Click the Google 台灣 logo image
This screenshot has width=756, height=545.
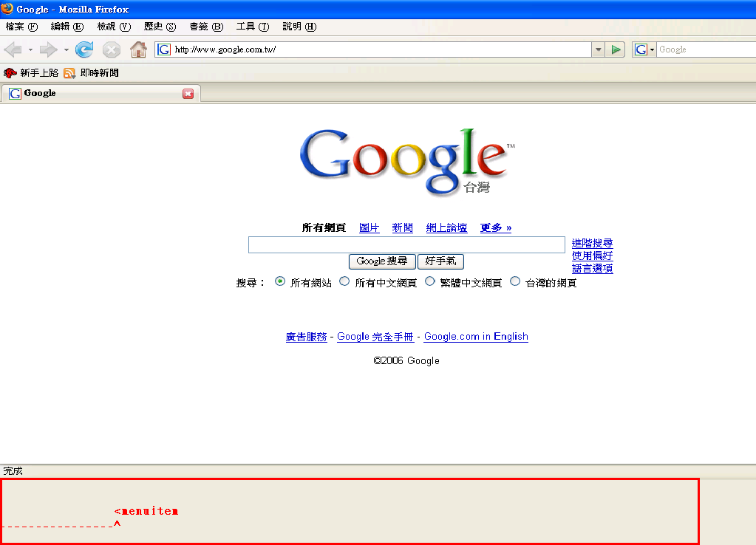(x=407, y=162)
